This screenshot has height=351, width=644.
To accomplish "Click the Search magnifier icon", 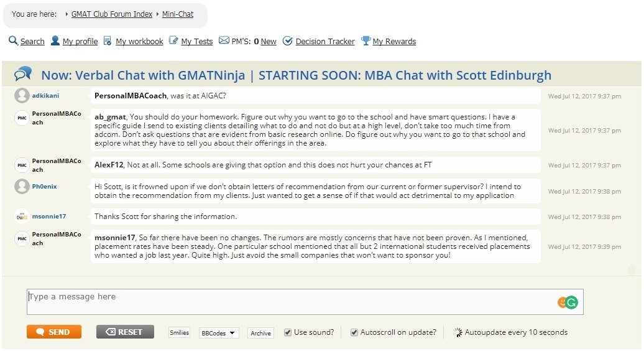I will coord(13,41).
